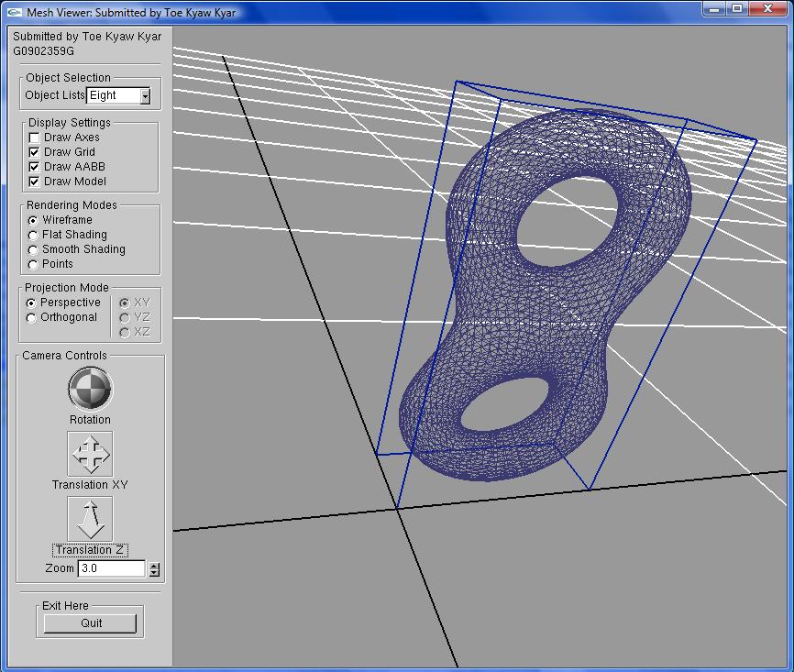Choose Smooth Shading rendering mode

[33, 249]
